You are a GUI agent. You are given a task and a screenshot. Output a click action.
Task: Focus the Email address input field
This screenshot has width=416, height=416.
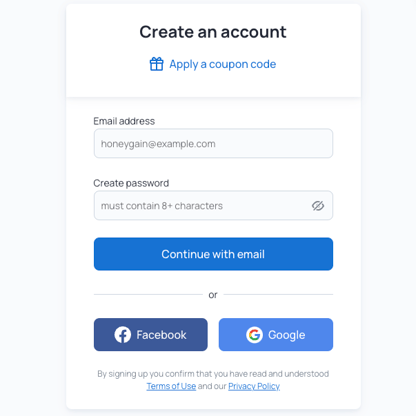pos(213,143)
